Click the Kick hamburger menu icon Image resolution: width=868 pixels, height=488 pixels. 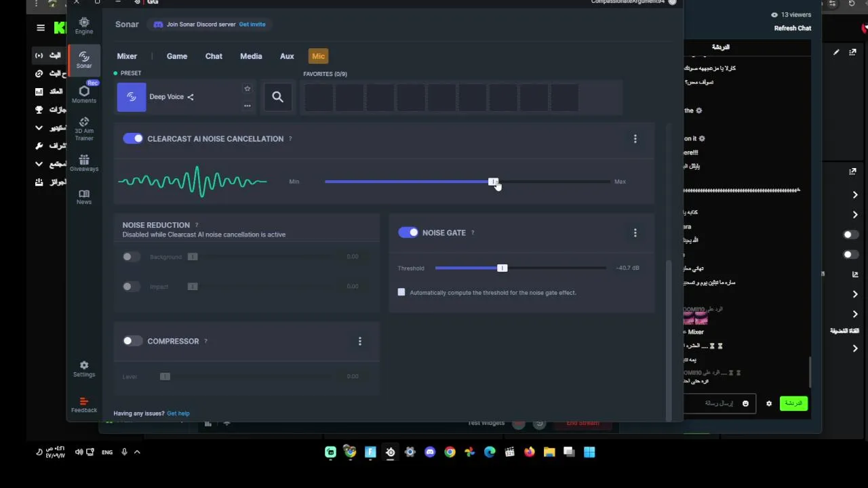41,28
